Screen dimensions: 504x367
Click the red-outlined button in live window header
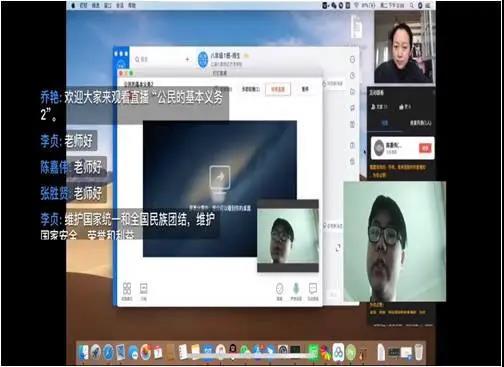coord(278,89)
